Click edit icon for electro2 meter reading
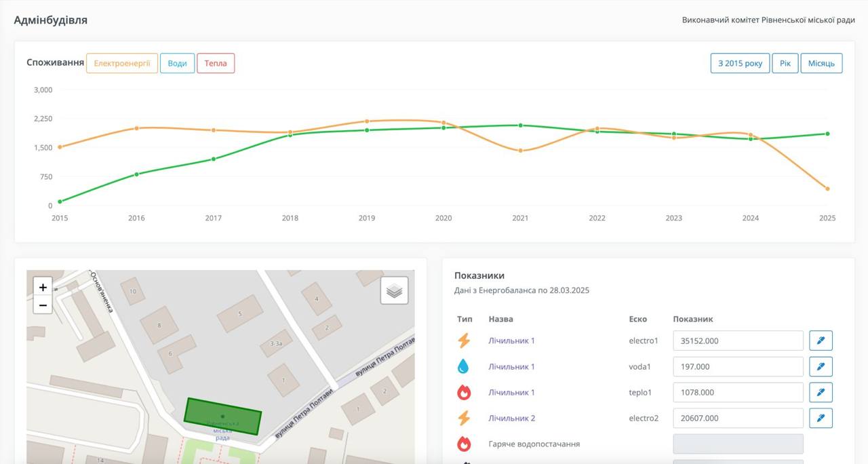868x464 pixels. click(x=821, y=418)
